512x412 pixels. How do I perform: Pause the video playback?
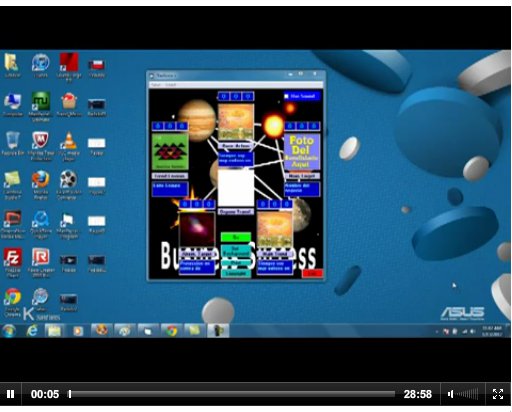tap(10, 394)
